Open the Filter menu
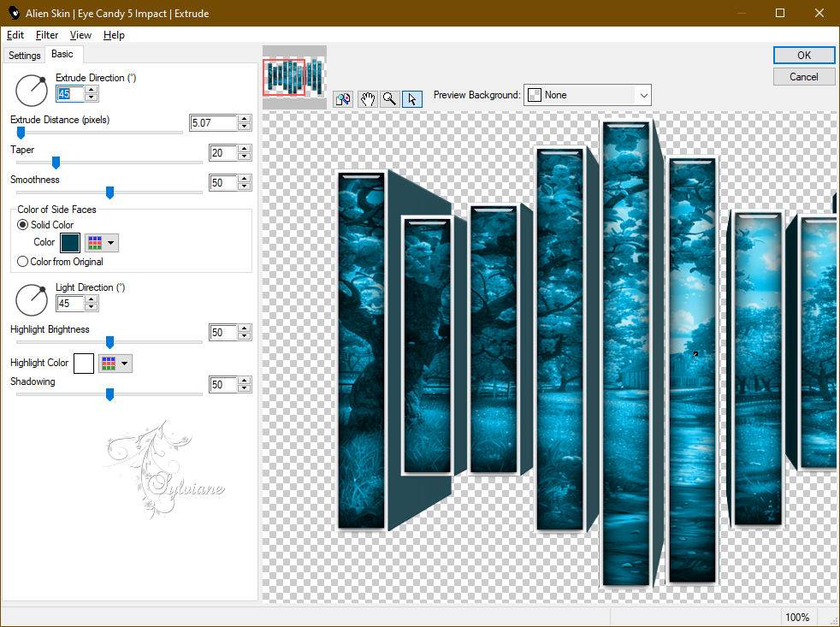This screenshot has height=627, width=840. (x=46, y=35)
